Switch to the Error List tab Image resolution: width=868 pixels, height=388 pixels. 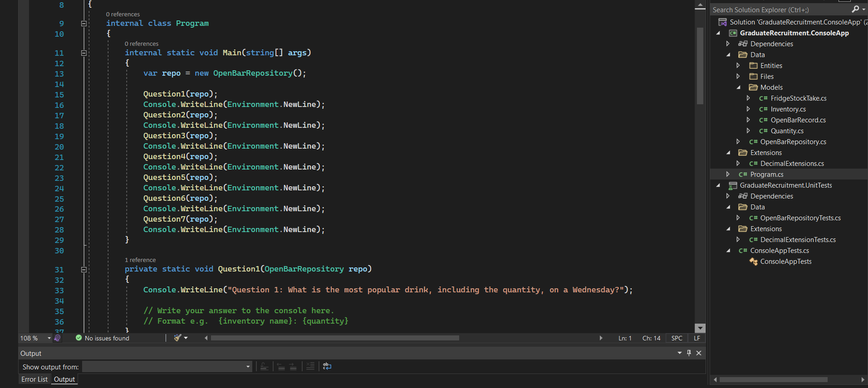point(34,379)
